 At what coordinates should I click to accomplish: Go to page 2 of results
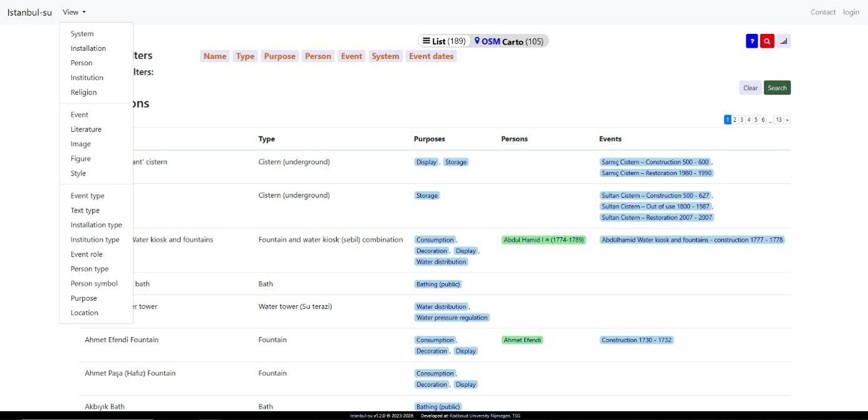pyautogui.click(x=735, y=120)
